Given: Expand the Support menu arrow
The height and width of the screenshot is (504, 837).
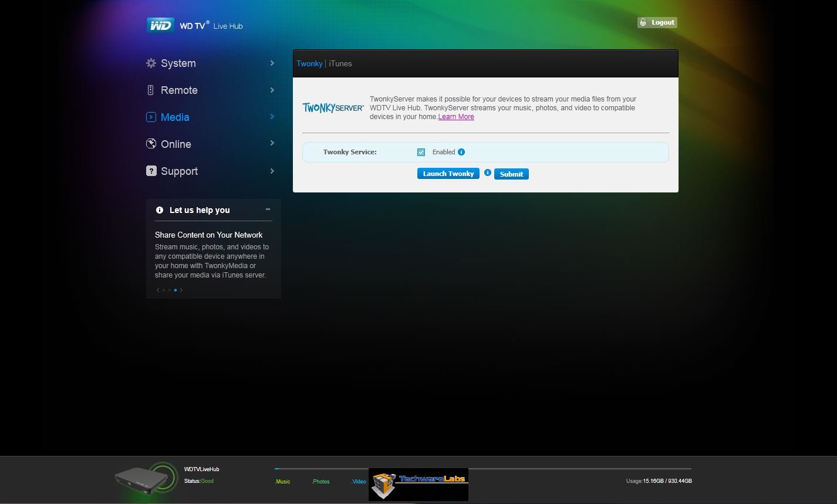Looking at the screenshot, I should pos(272,171).
